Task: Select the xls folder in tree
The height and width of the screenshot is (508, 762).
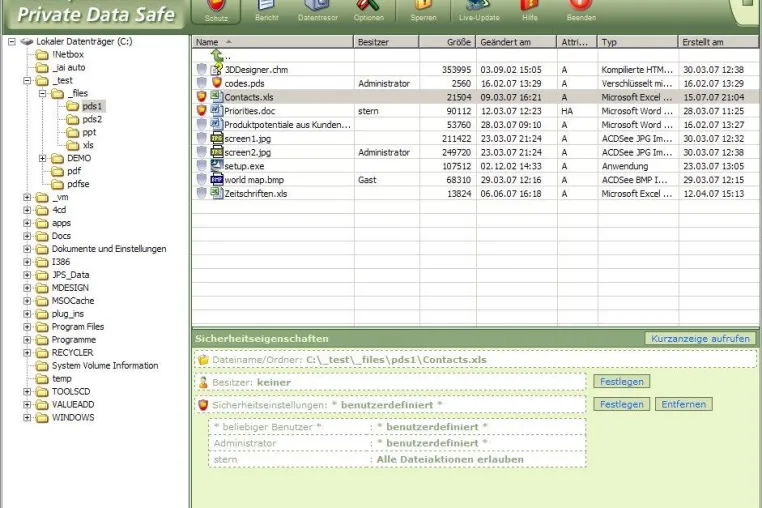Action: (87, 145)
